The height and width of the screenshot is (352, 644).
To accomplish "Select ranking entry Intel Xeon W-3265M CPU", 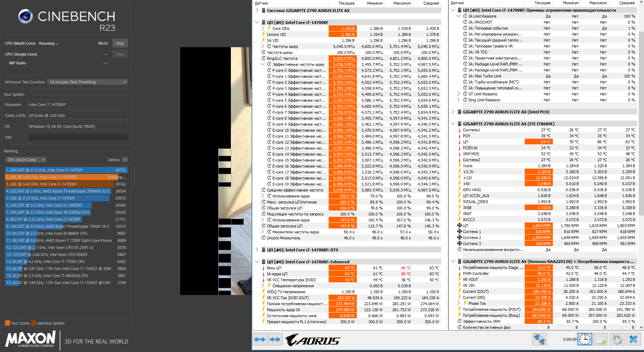I will tap(66, 212).
